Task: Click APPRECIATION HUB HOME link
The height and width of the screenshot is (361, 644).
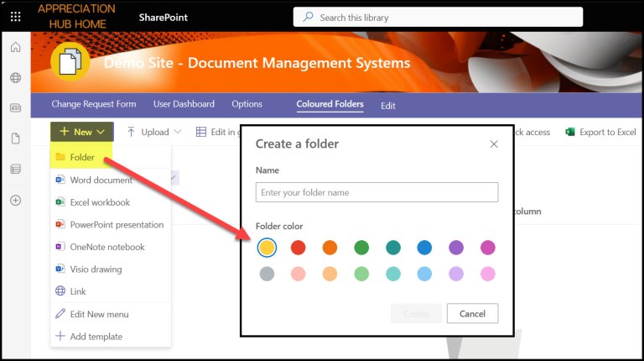Action: pos(77,17)
